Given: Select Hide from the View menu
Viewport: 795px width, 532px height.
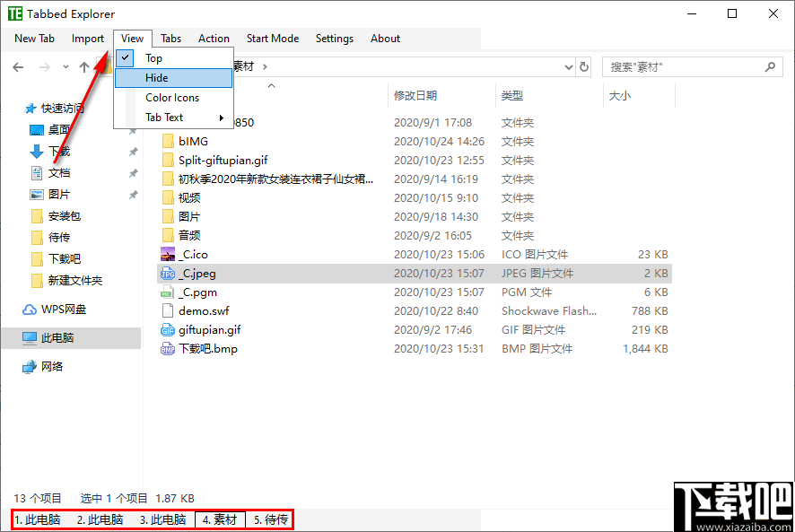Looking at the screenshot, I should [156, 77].
